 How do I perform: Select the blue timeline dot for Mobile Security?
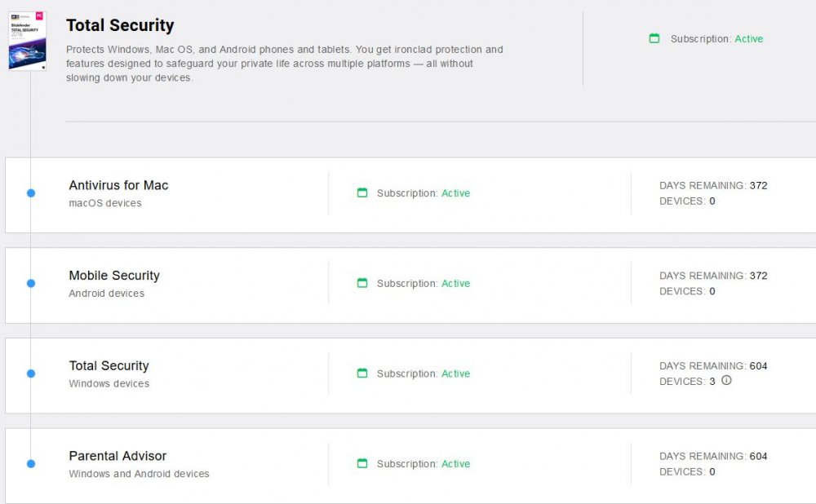[x=31, y=284]
